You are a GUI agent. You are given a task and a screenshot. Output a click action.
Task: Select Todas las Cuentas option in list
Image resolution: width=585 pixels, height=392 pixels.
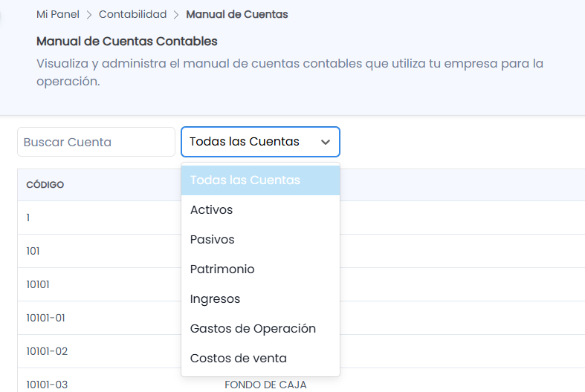click(260, 180)
